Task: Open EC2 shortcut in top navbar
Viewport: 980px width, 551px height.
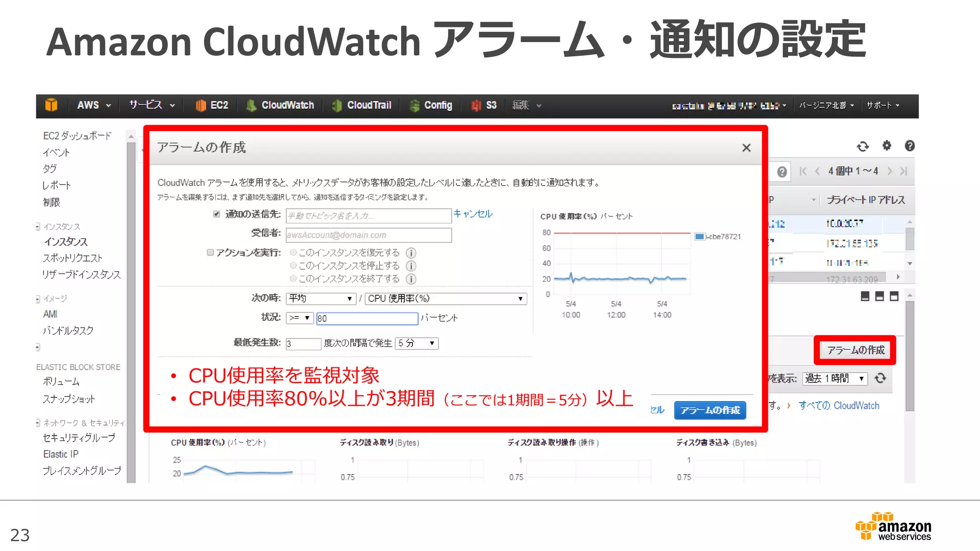Action: [x=212, y=105]
